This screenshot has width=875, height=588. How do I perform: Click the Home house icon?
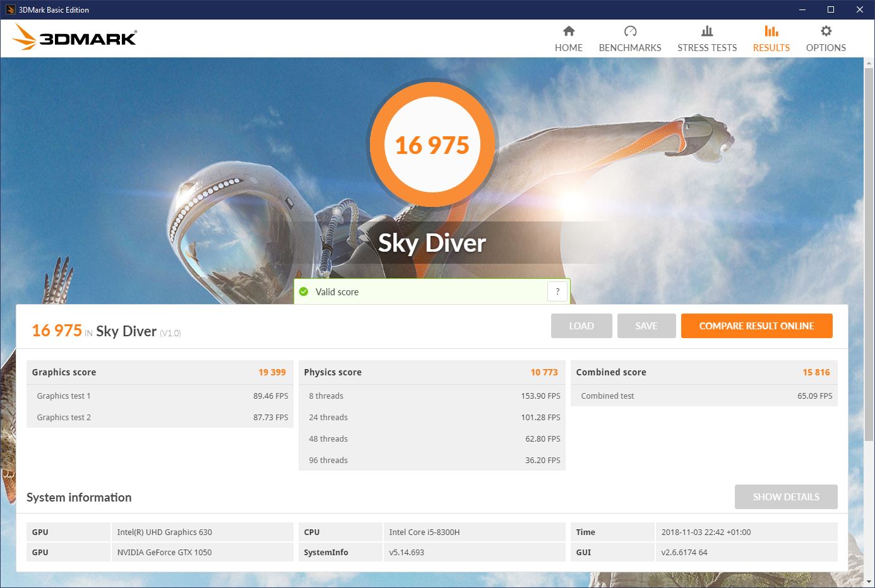569,31
